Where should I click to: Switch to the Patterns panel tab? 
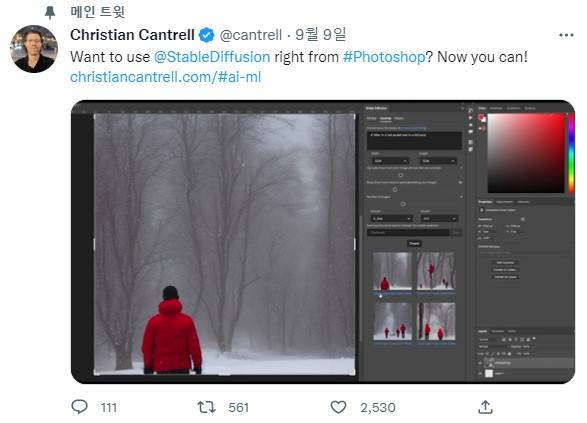click(530, 108)
